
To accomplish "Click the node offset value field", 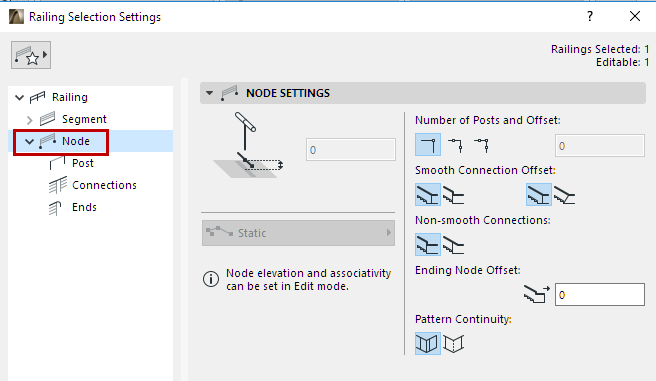I will pos(351,149).
